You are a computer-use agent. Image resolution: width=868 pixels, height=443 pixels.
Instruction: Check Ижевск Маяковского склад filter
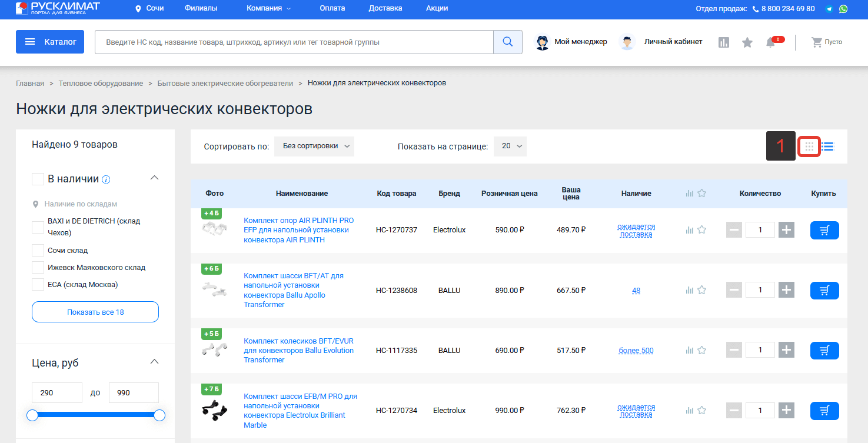(x=38, y=267)
